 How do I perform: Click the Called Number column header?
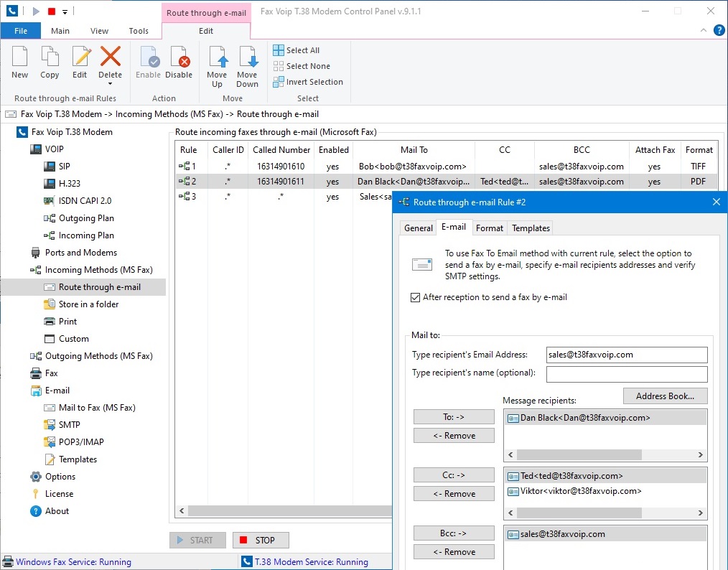coord(281,150)
